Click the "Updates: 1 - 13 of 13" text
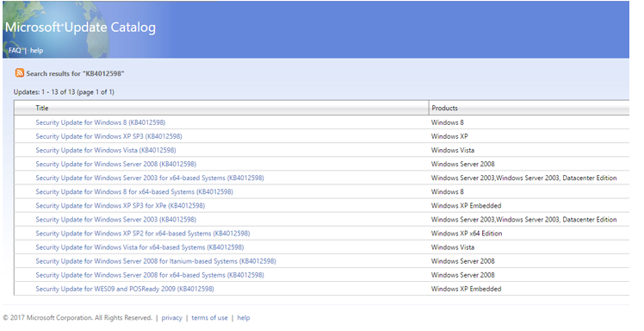The height and width of the screenshot is (331, 644). [x=64, y=92]
